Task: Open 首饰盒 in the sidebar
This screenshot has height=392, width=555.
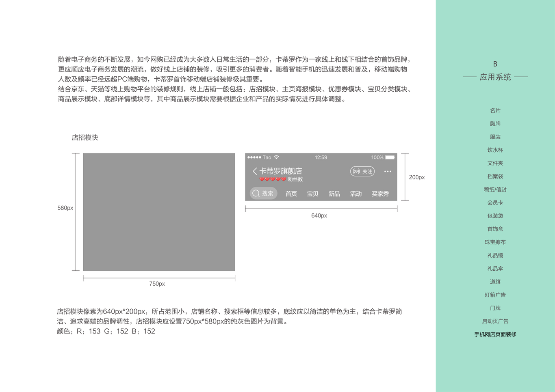Action: pos(495,229)
